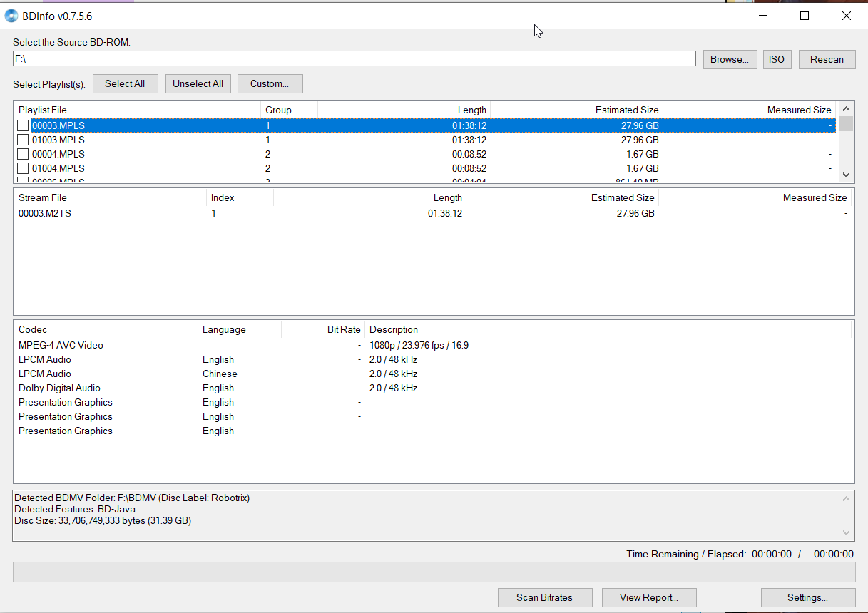Image resolution: width=868 pixels, height=613 pixels.
Task: Select the MPEG-4 AVC Video stream row
Action: click(433, 345)
